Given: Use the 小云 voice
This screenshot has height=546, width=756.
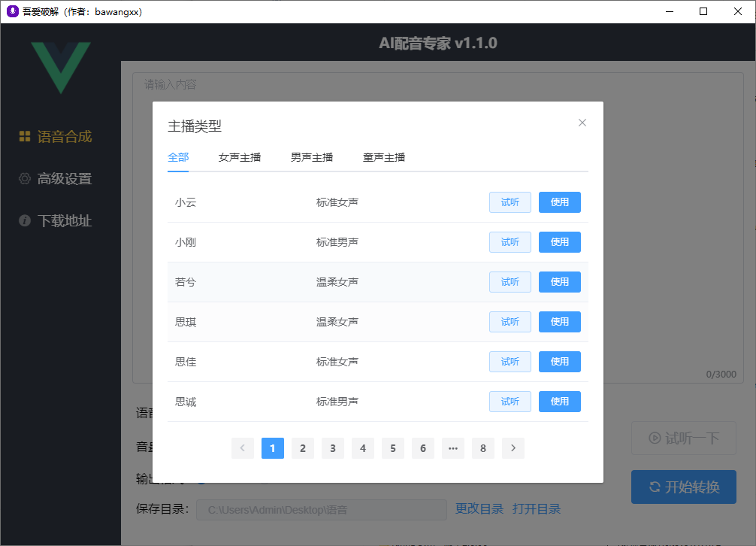Looking at the screenshot, I should click(559, 202).
